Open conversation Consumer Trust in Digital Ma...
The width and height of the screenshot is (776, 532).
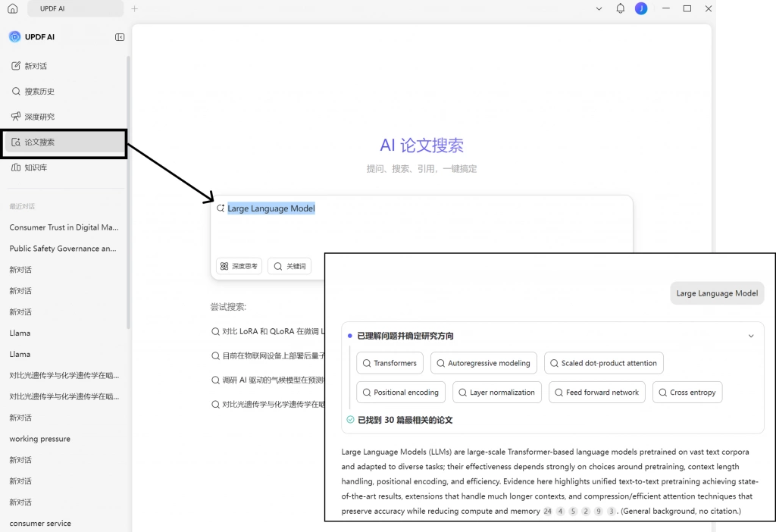(x=64, y=227)
